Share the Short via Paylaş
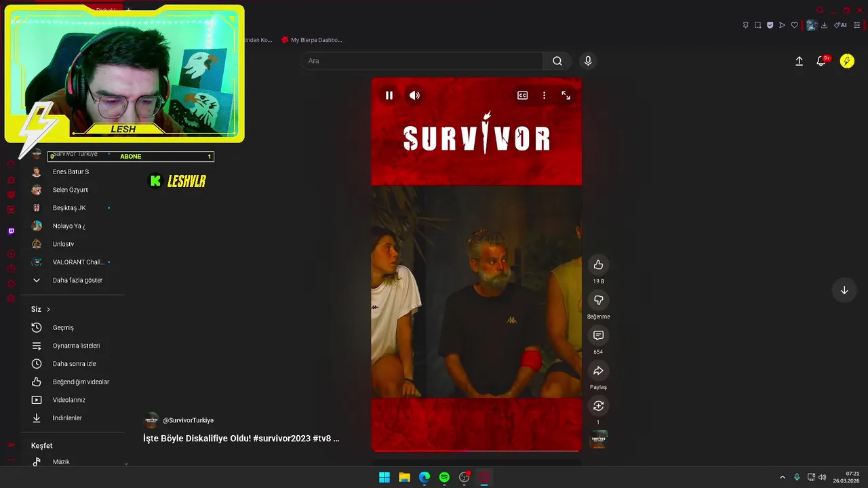This screenshot has width=868, height=488. [x=598, y=371]
